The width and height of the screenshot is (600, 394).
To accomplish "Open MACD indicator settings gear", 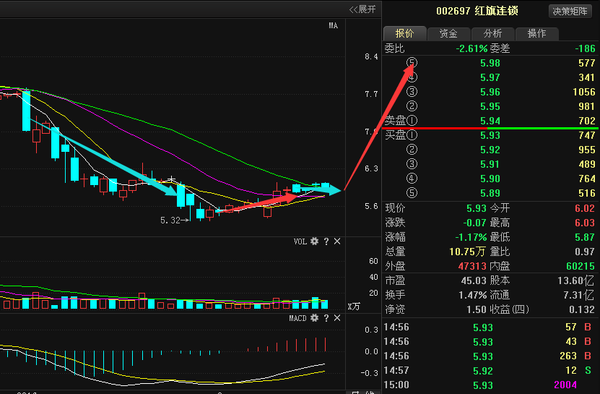I will click(x=315, y=318).
